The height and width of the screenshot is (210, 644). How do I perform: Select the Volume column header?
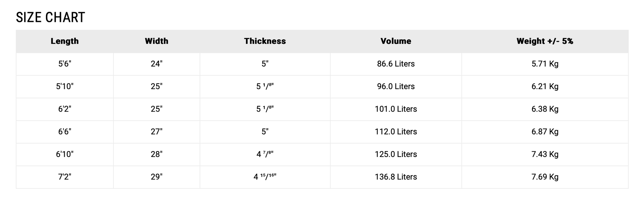click(396, 41)
